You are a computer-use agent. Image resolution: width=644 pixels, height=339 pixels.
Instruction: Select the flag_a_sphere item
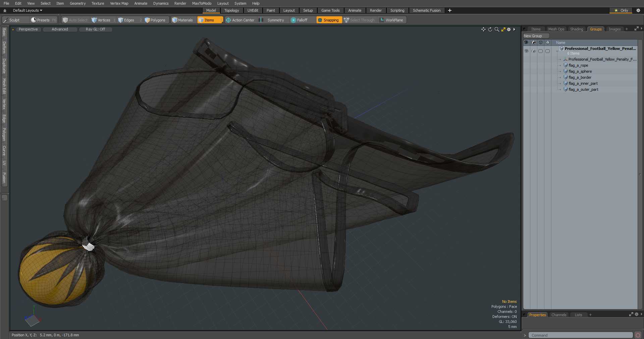click(580, 71)
